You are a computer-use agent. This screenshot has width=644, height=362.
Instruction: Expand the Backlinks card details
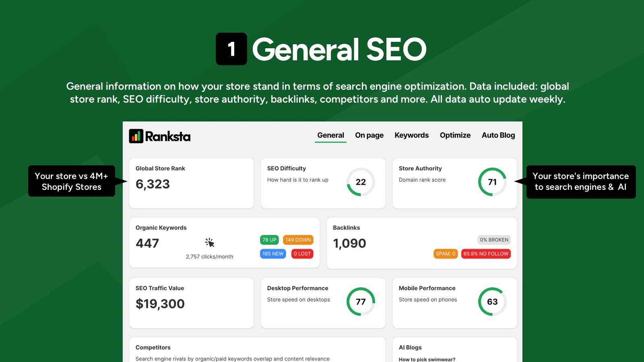click(x=421, y=243)
